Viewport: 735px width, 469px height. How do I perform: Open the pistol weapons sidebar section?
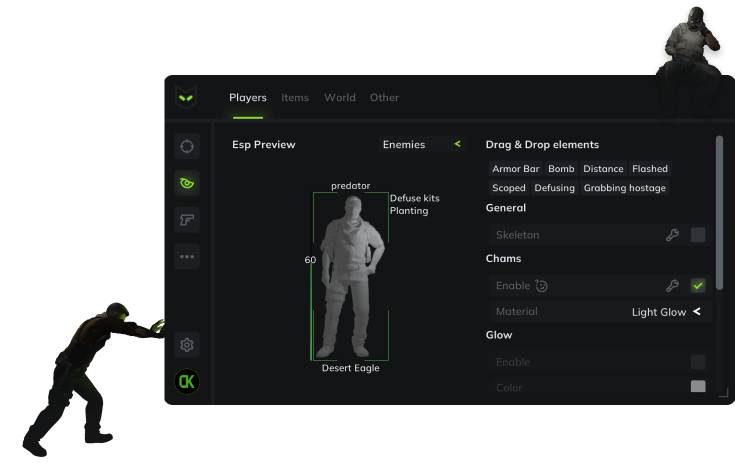pyautogui.click(x=187, y=220)
